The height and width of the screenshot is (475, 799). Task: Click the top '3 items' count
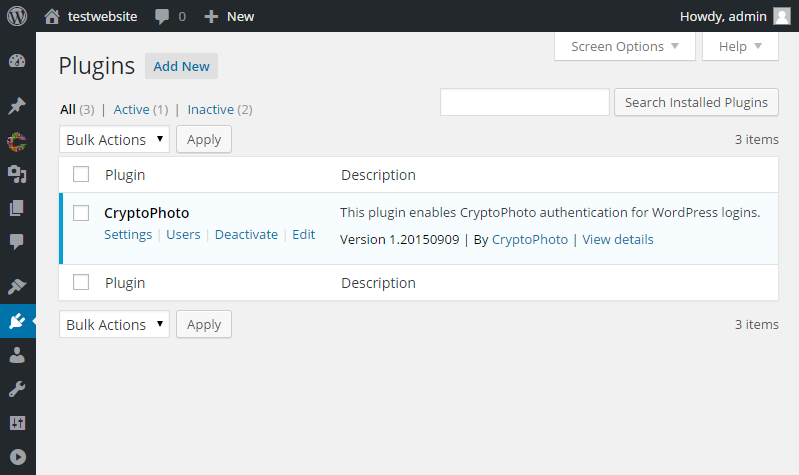pyautogui.click(x=757, y=139)
